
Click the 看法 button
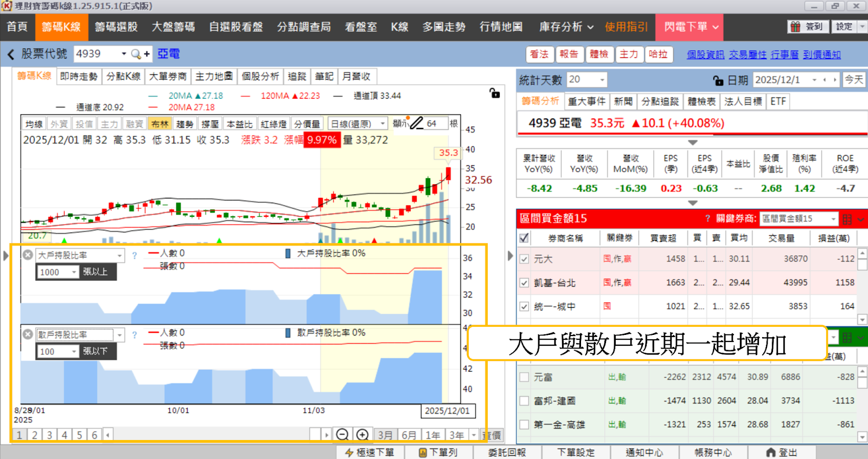pyautogui.click(x=539, y=54)
